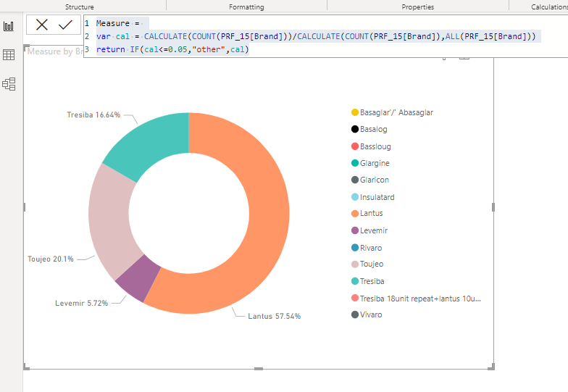The width and height of the screenshot is (568, 392).
Task: Select the Vivaro legend entry
Action: coord(367,314)
